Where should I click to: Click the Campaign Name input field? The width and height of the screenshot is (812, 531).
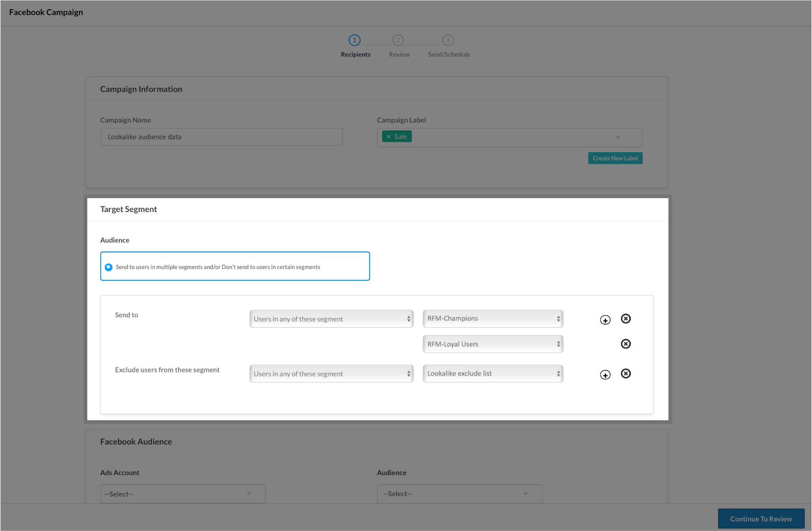(221, 137)
